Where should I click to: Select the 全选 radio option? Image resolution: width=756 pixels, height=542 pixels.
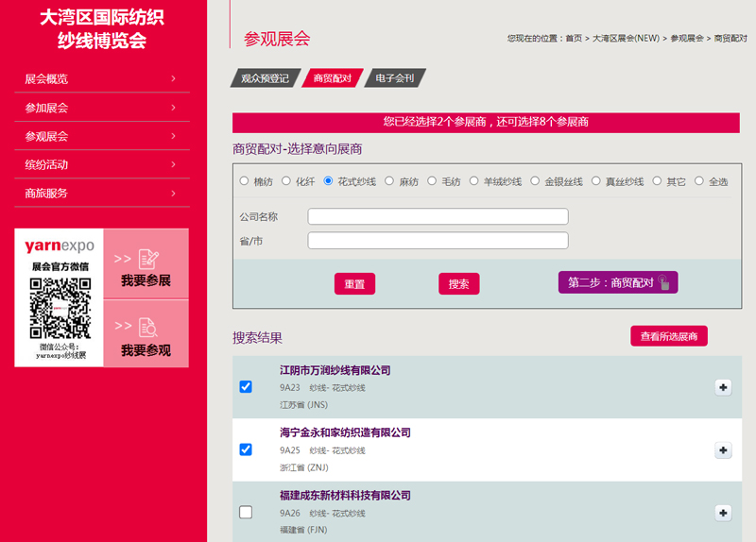coord(699,181)
